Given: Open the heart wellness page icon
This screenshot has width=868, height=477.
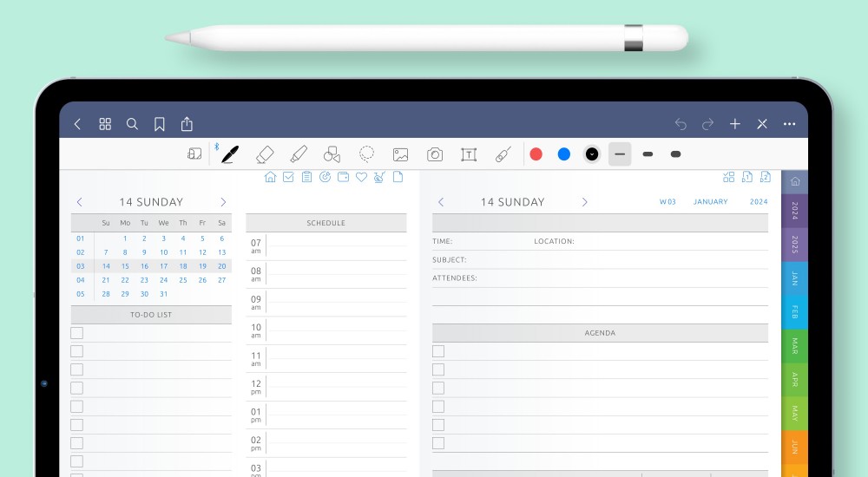Looking at the screenshot, I should (x=361, y=177).
